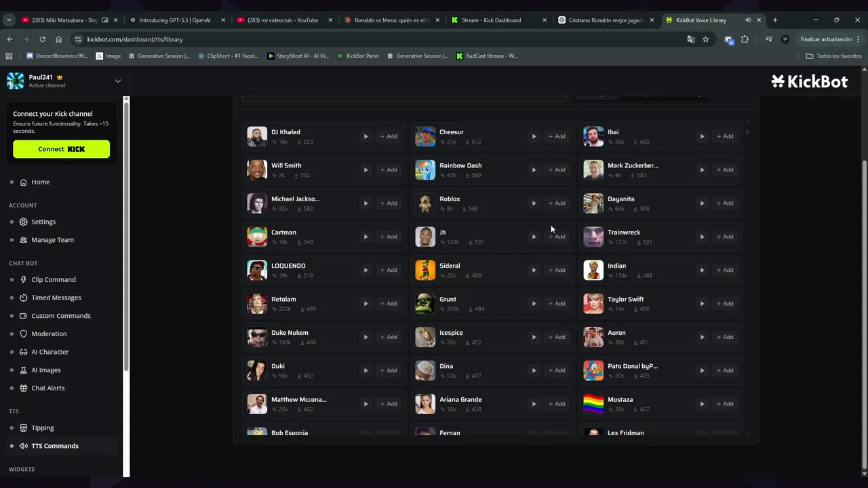Image resolution: width=868 pixels, height=488 pixels.
Task: Open RadCast Stream bookmark
Action: click(487, 56)
